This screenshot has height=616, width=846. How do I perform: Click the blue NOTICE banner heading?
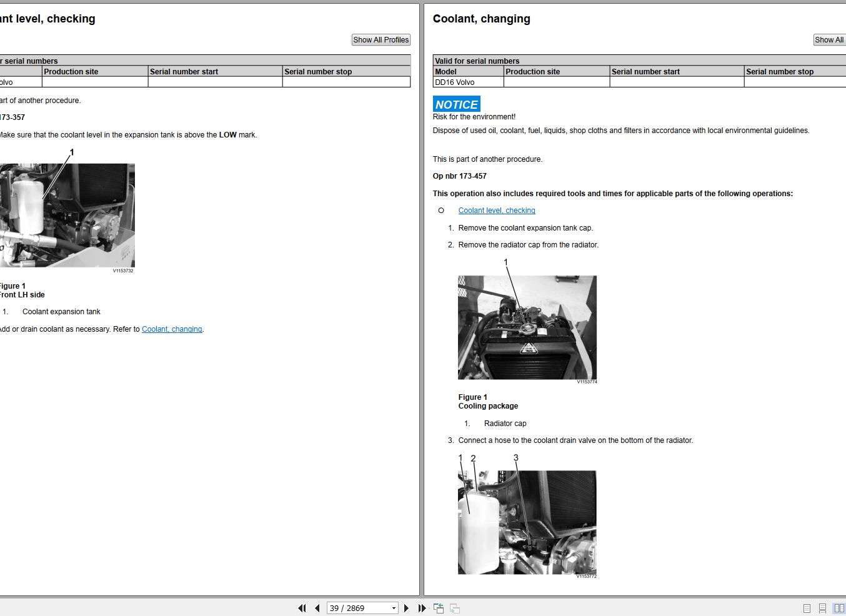tap(456, 104)
